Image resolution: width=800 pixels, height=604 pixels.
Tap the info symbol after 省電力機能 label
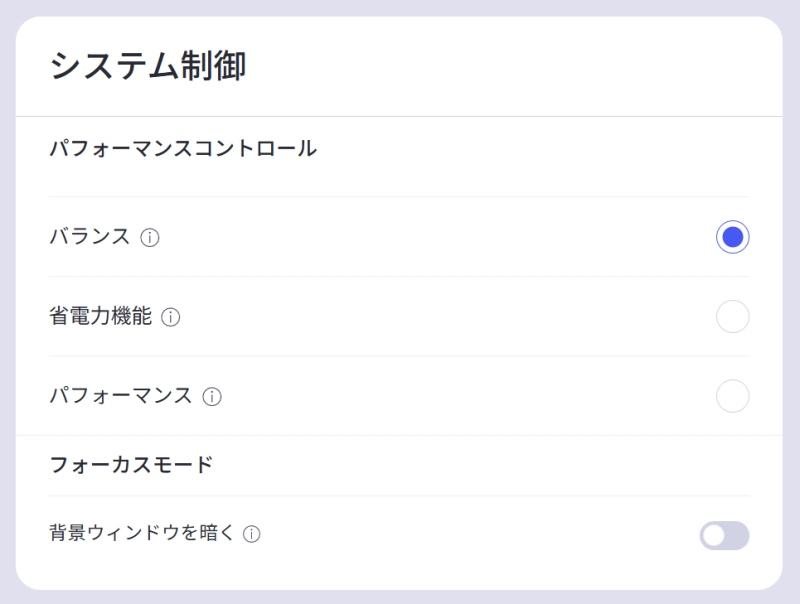172,317
